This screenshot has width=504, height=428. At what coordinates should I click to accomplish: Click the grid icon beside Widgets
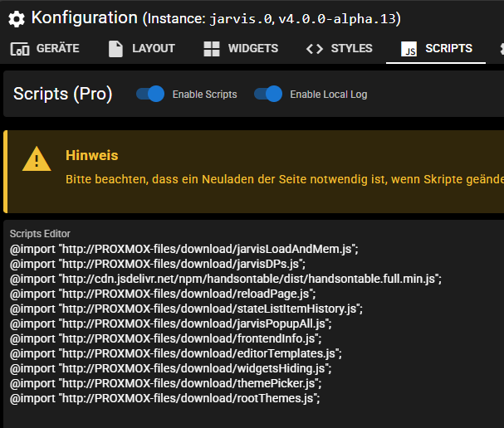click(x=213, y=49)
